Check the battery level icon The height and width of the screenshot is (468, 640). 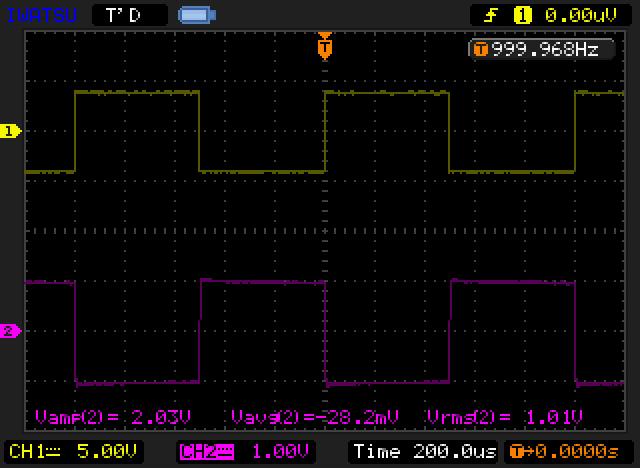pyautogui.click(x=195, y=15)
